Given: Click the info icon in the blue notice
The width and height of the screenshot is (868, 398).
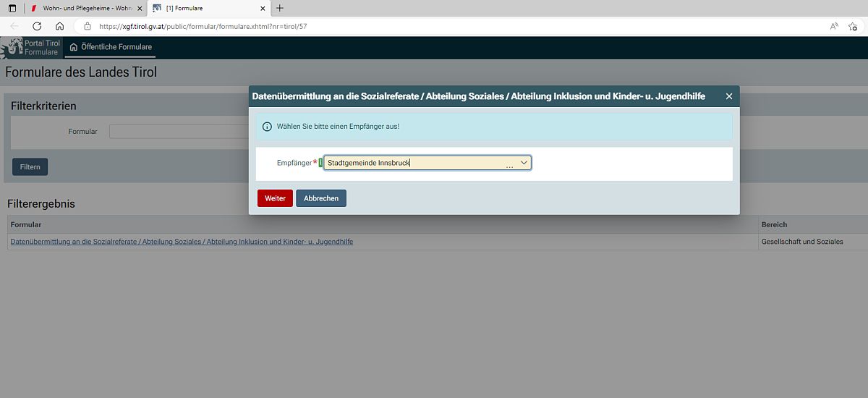Looking at the screenshot, I should tap(267, 127).
